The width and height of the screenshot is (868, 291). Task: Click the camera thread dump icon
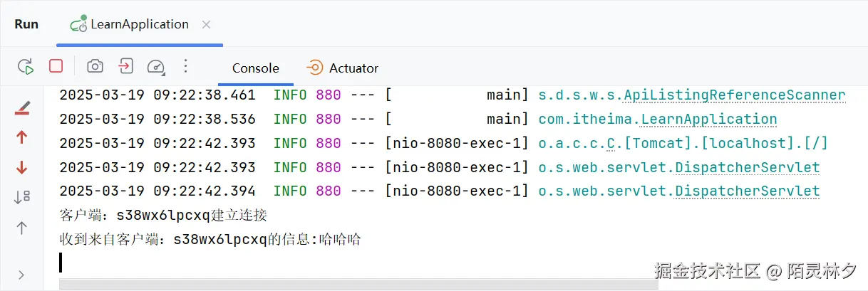[95, 66]
